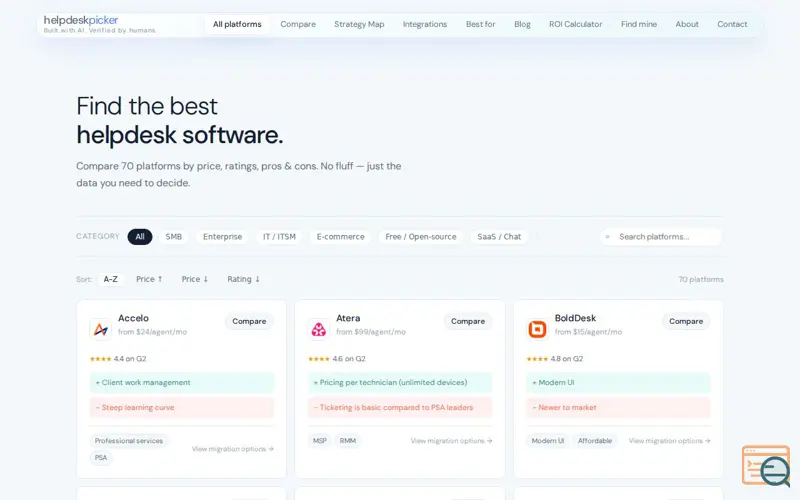Click the PSA tag on Accelo card
The image size is (800, 500).
(x=101, y=458)
